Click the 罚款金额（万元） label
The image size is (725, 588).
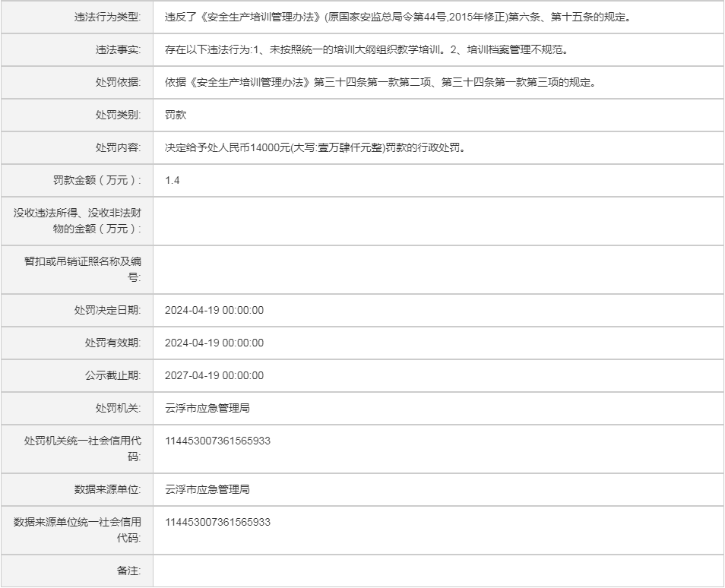tap(97, 180)
